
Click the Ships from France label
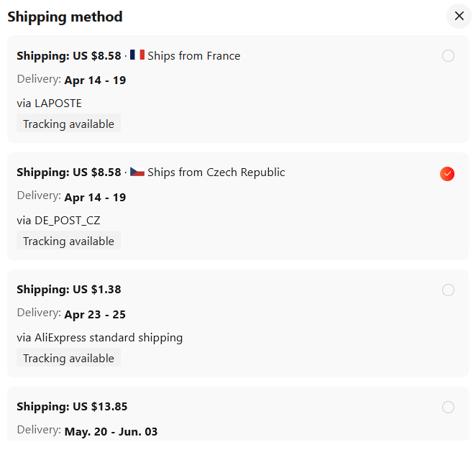(x=194, y=56)
